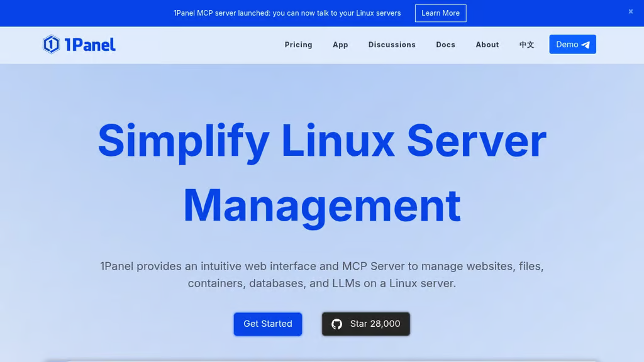
Task: Navigate to Docs
Action: tap(445, 45)
